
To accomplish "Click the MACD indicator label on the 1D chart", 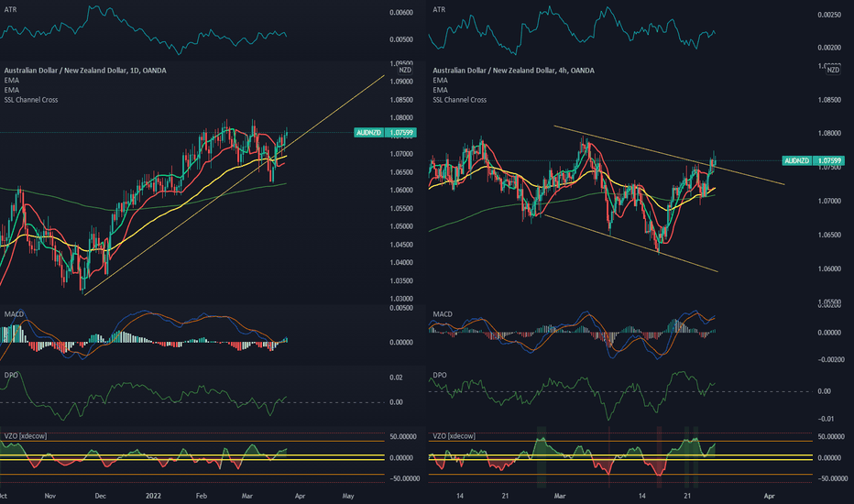I will (x=14, y=313).
